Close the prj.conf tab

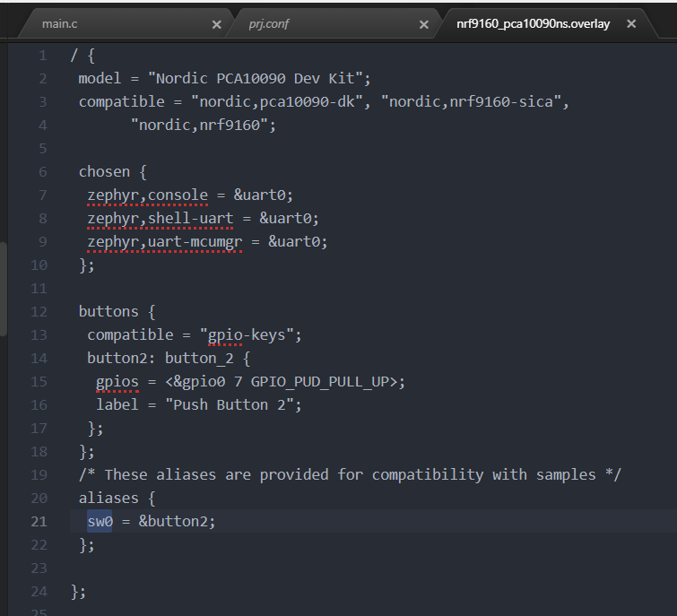pos(424,24)
